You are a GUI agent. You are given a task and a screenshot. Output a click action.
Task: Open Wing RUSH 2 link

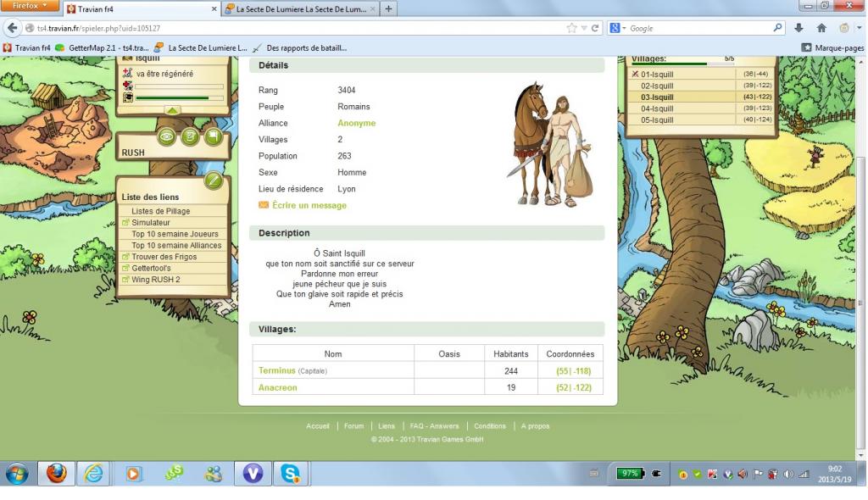click(x=156, y=280)
